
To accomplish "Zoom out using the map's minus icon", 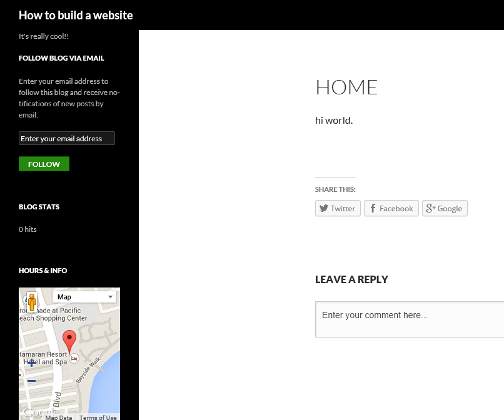I will click(31, 381).
